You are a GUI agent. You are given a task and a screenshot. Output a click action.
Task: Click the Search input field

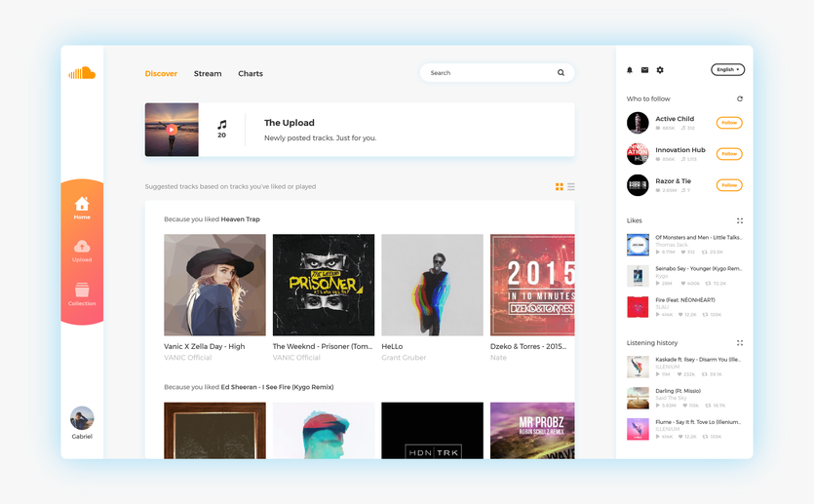(497, 73)
